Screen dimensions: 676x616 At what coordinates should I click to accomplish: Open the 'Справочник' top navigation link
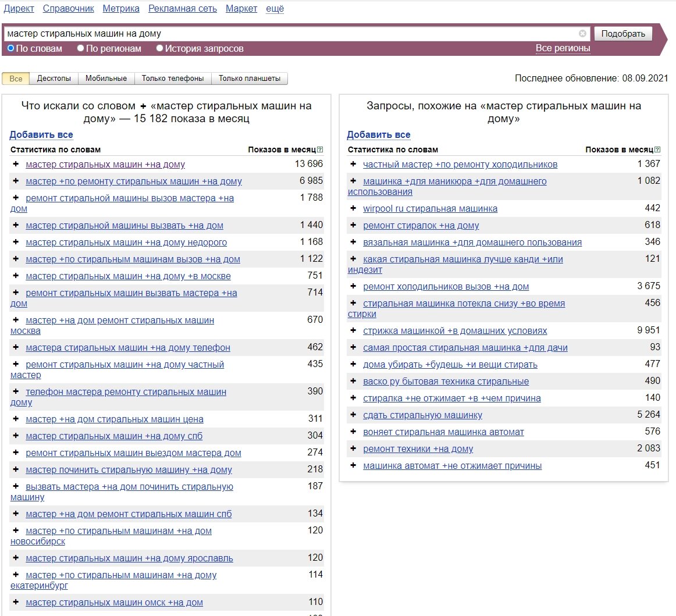[69, 9]
